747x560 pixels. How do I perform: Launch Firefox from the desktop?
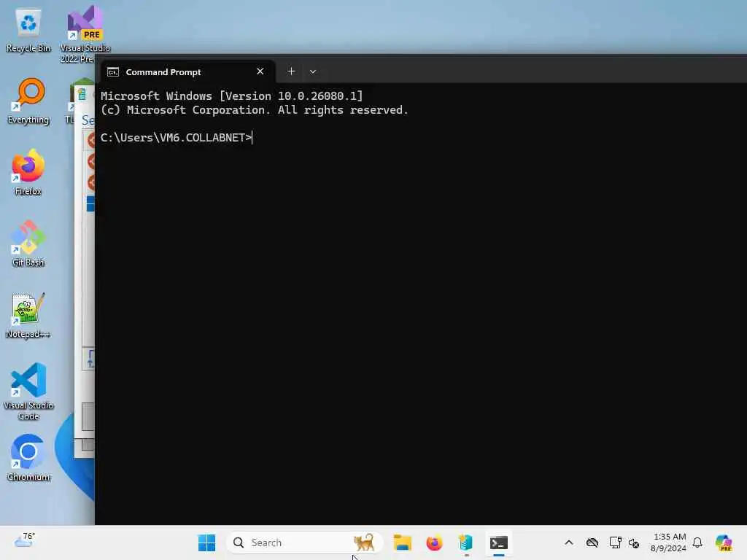tap(28, 172)
